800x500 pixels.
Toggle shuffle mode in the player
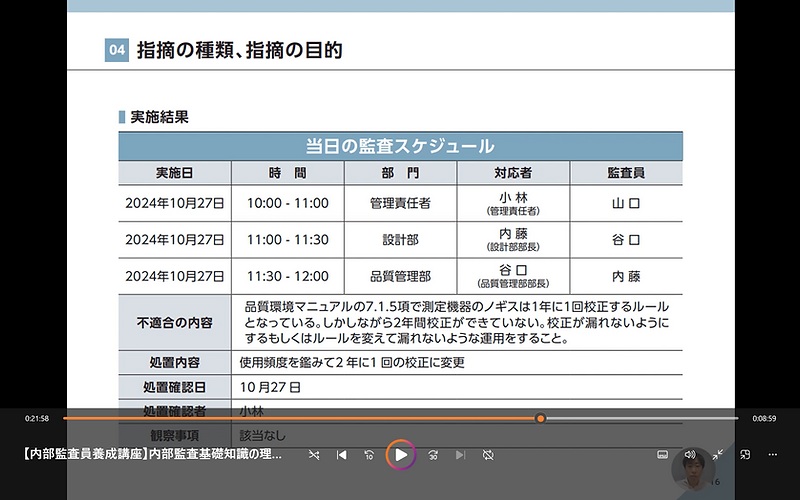pyautogui.click(x=314, y=455)
